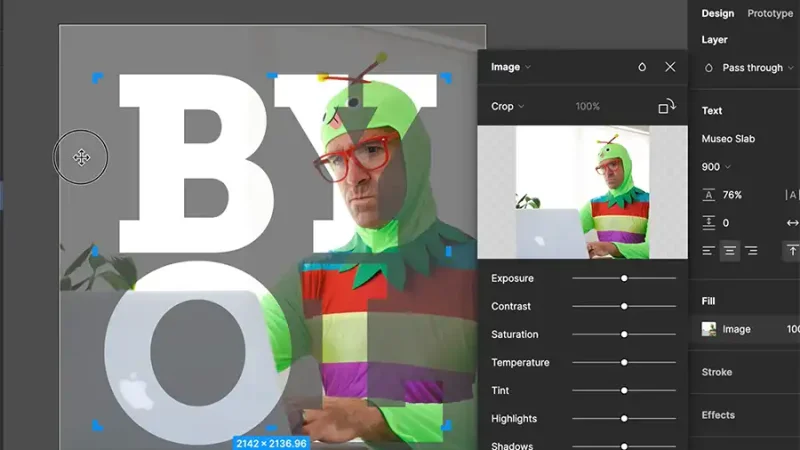Screen dimensions: 800x450
Task: Click the paragraph spacing icon beside 0
Action: tap(708, 222)
